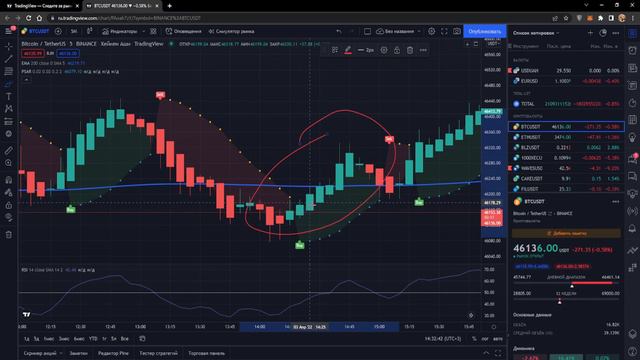Toggle hide all drawings eye
The width and height of the screenshot is (640, 360).
tap(9, 218)
